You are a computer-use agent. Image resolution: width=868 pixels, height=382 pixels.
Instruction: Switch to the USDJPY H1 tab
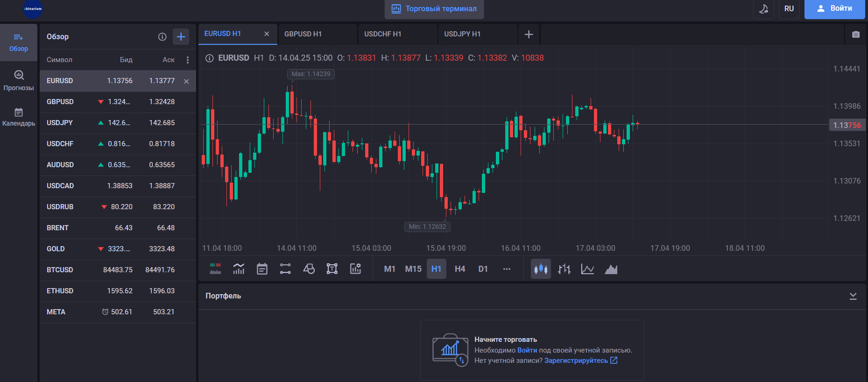tap(462, 34)
